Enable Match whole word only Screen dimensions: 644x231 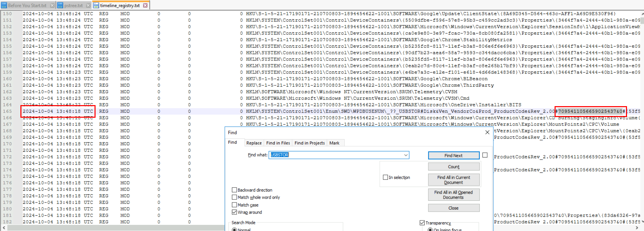pyautogui.click(x=234, y=197)
